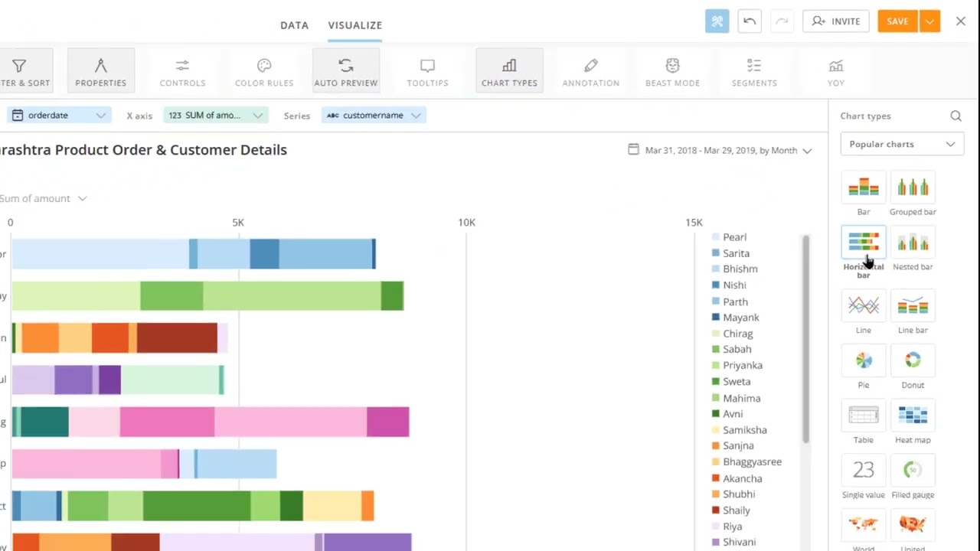Switch to the VISUALIZE tab
This screenshot has width=980, height=551.
click(355, 25)
